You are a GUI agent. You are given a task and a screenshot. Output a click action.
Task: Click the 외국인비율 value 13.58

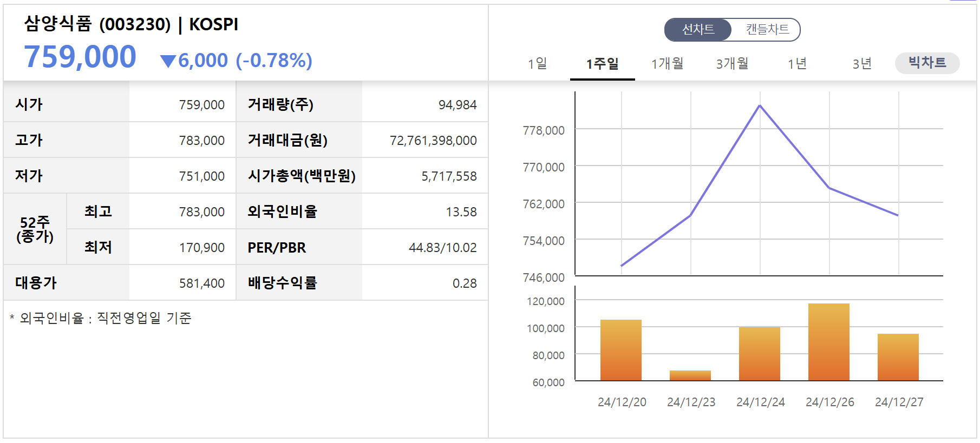click(x=461, y=212)
